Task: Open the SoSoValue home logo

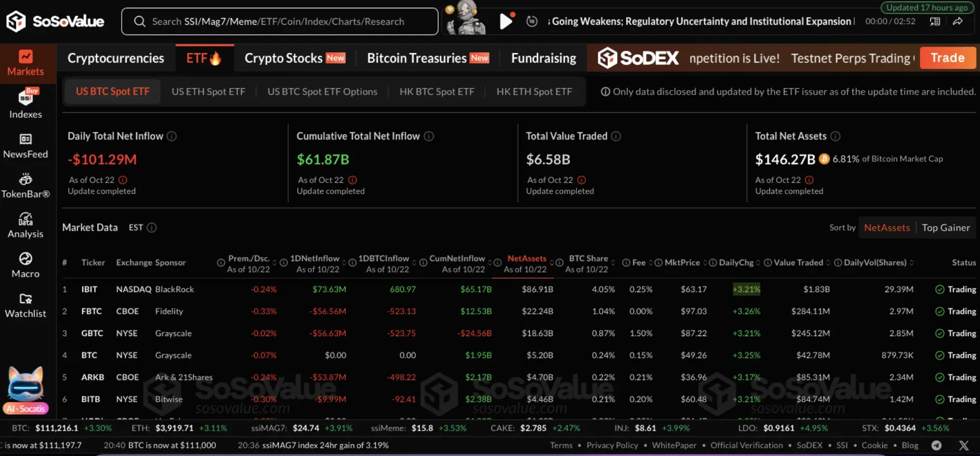Action: tap(55, 21)
